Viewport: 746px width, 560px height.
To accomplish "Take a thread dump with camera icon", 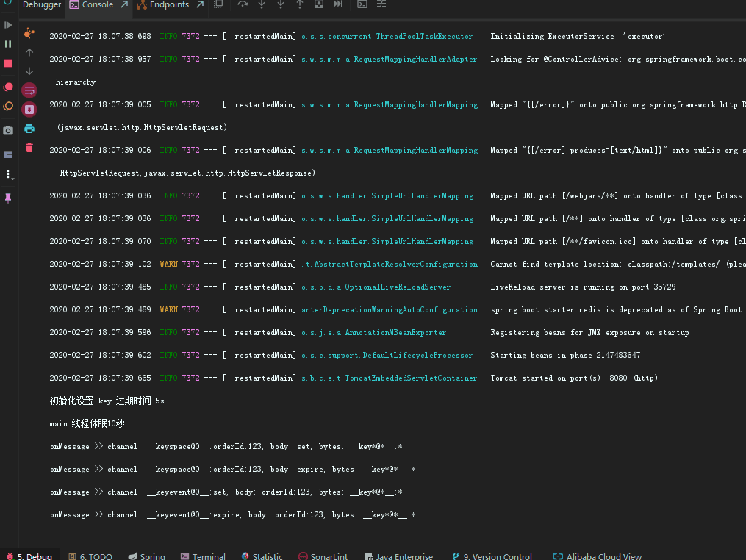I will pyautogui.click(x=8, y=130).
